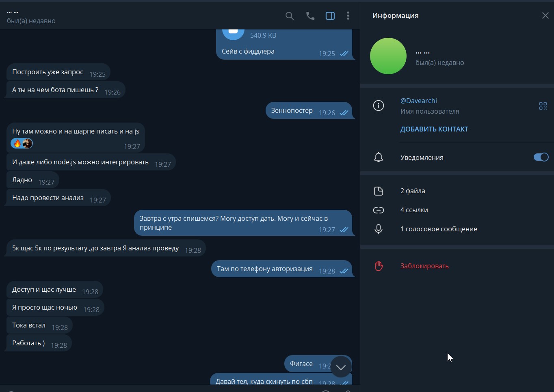Click the bell notifications icon

point(379,157)
